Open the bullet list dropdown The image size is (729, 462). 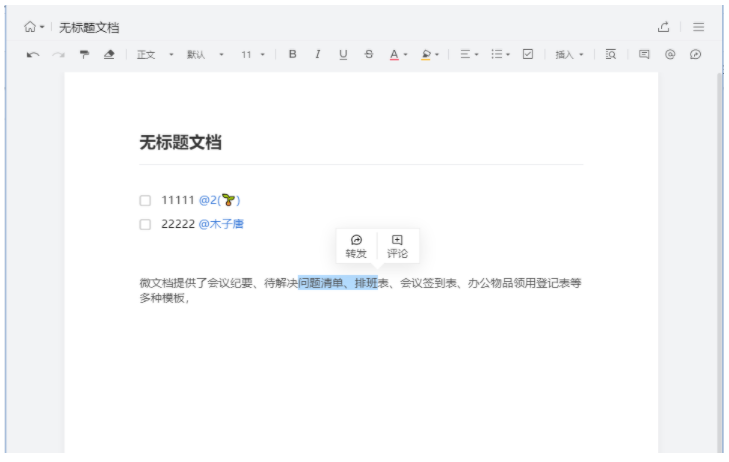pyautogui.click(x=500, y=54)
